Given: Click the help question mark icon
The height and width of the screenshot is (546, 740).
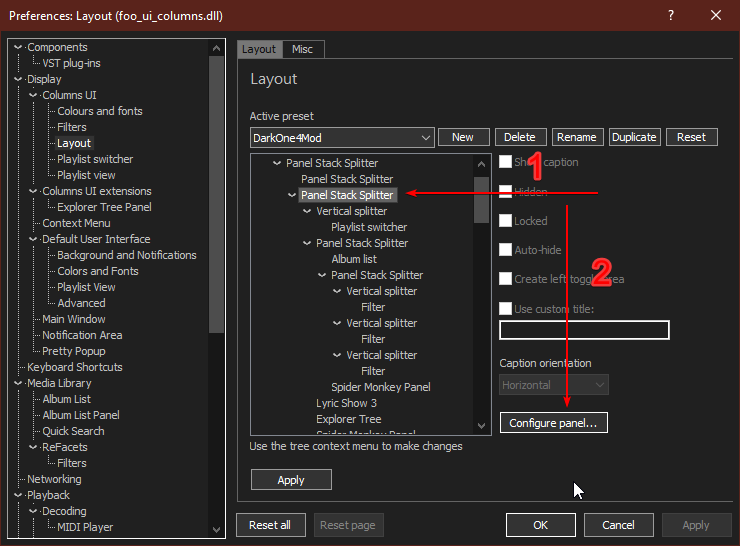Looking at the screenshot, I should [669, 15].
